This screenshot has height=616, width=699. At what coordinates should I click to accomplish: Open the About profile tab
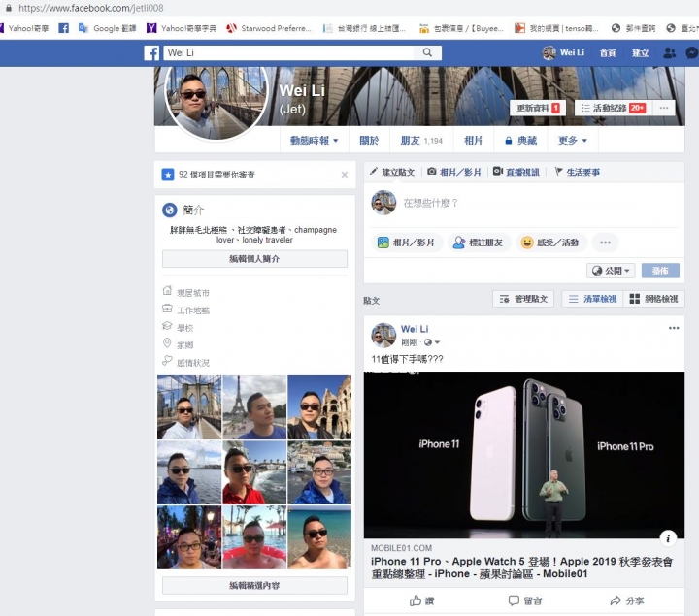(x=369, y=141)
